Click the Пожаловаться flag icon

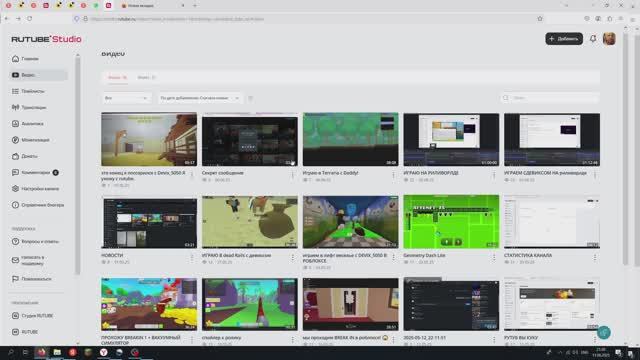pos(16,279)
